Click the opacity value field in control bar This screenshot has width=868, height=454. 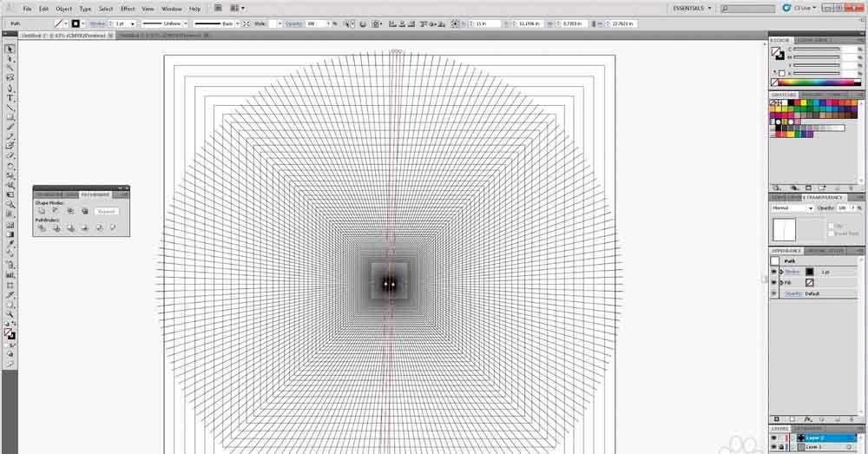(x=316, y=23)
